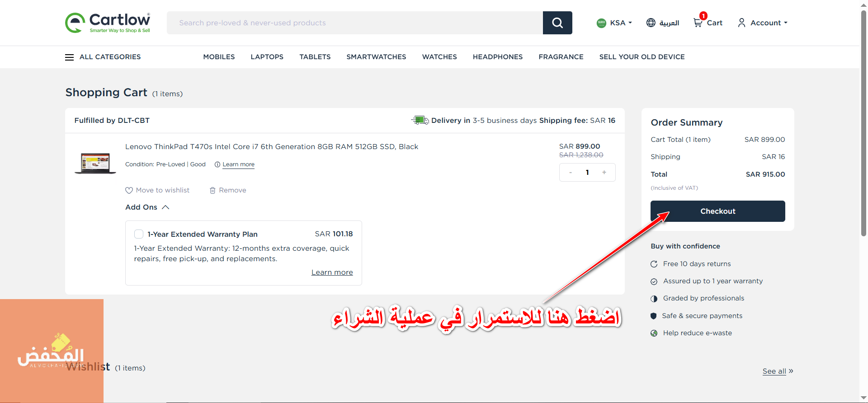868x403 pixels.
Task: Click the reduce e-waste globe icon
Action: pos(654,333)
